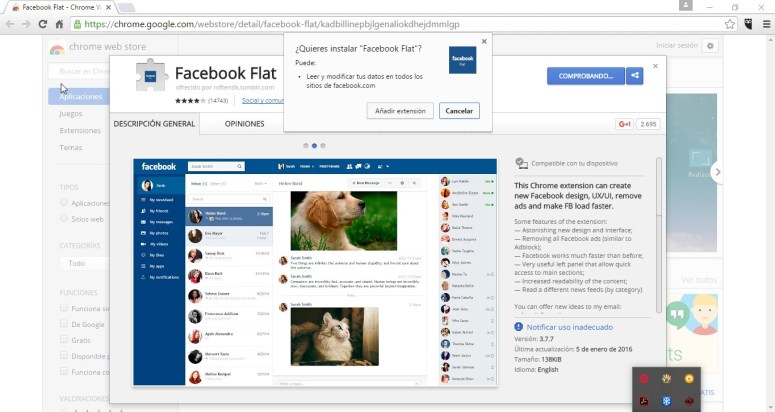Go back with the browser back arrow

(x=9, y=24)
